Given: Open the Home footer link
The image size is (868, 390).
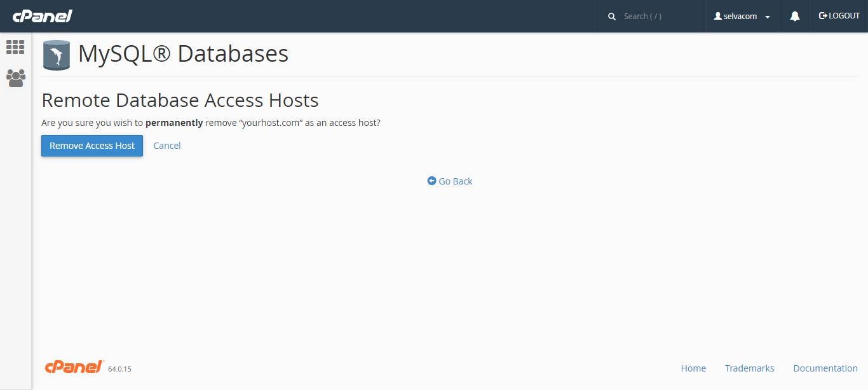Looking at the screenshot, I should pyautogui.click(x=693, y=368).
